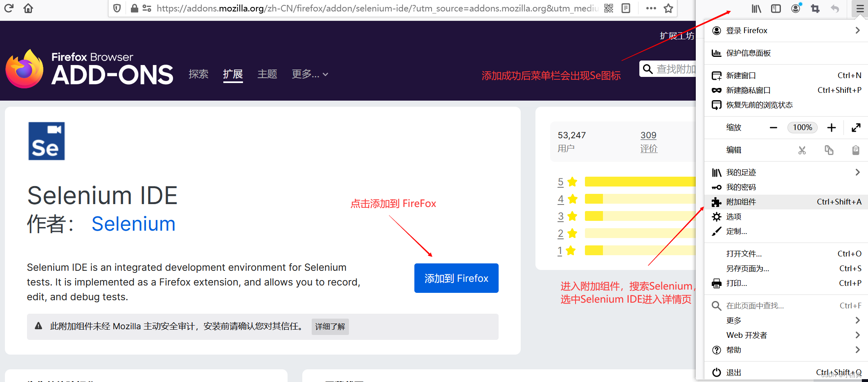Image resolution: width=868 pixels, height=382 pixels.
Task: Expand 更多 submenu
Action: click(786, 321)
